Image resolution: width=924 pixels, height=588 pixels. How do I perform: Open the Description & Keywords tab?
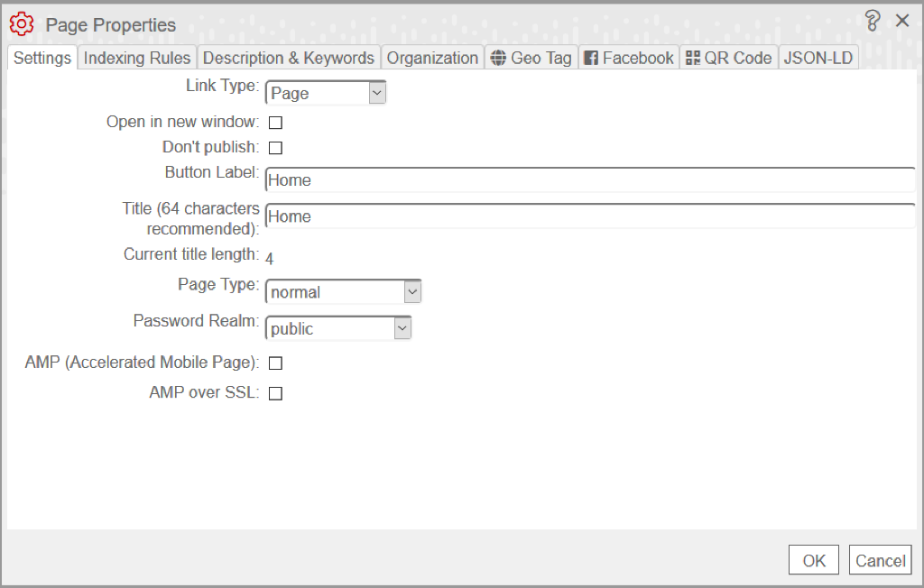click(x=289, y=58)
